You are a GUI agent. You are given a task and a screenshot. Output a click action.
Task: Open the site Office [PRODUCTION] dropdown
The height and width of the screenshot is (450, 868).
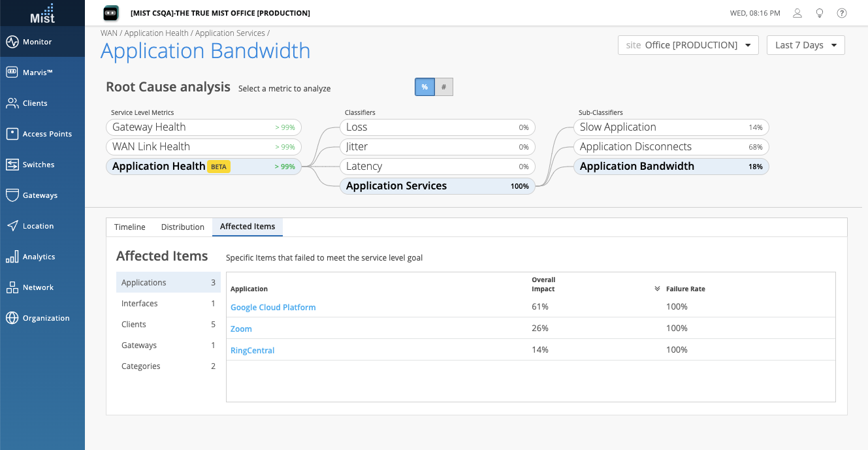tap(688, 45)
